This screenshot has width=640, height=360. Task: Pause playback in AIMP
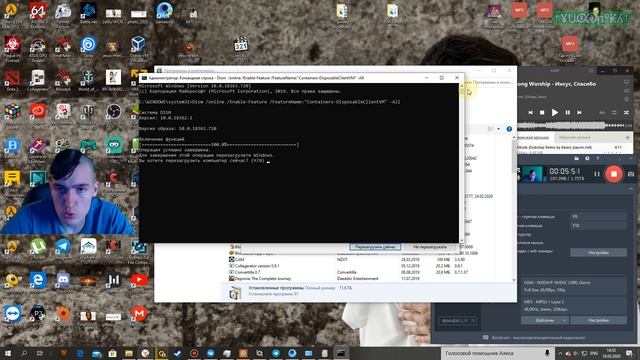(568, 112)
